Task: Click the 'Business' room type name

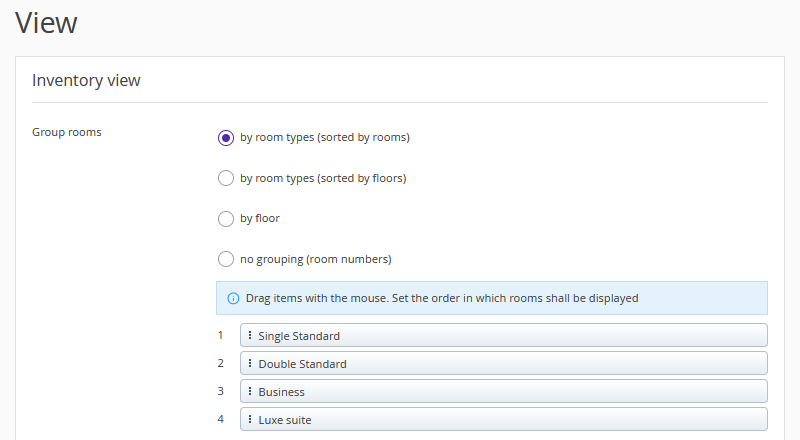Action: (281, 392)
